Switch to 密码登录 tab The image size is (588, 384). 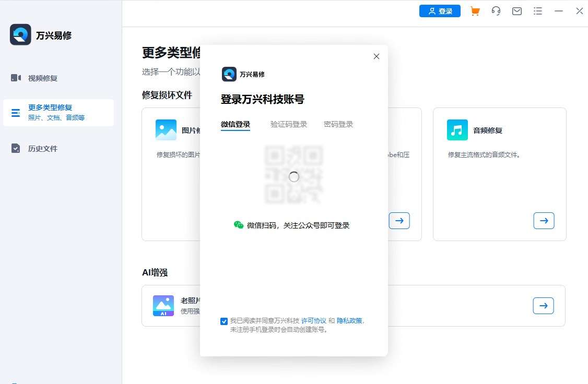click(x=338, y=124)
